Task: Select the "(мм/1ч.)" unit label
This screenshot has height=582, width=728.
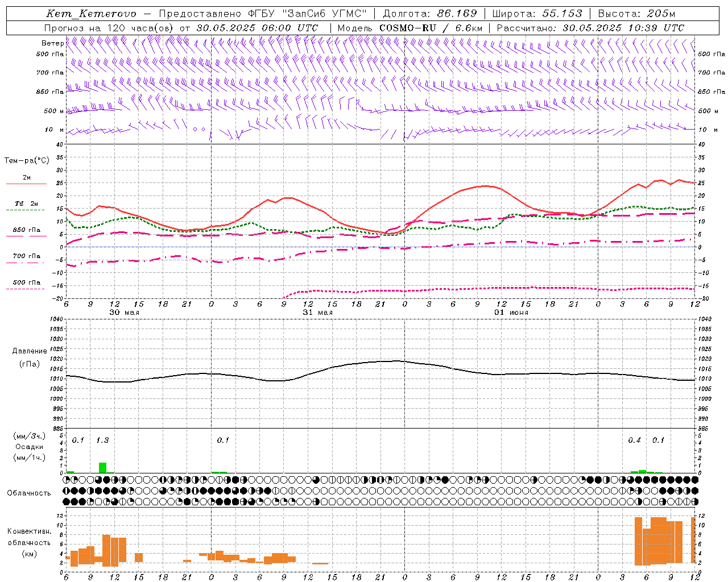Action: pyautogui.click(x=29, y=458)
